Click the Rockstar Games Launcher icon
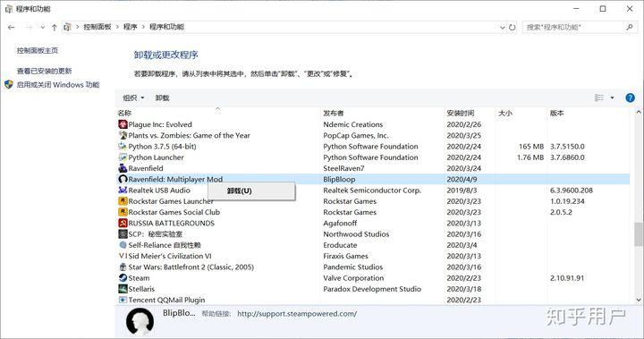This screenshot has height=339, width=644. 123,201
